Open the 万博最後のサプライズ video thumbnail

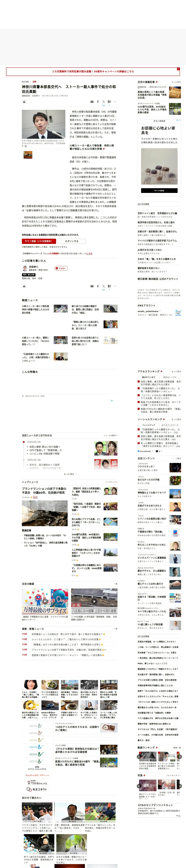pos(45,602)
